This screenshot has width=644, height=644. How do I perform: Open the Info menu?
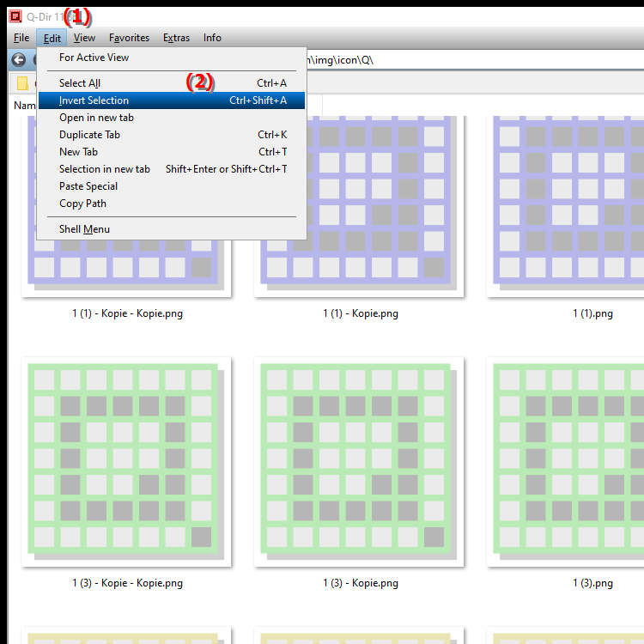(x=212, y=38)
